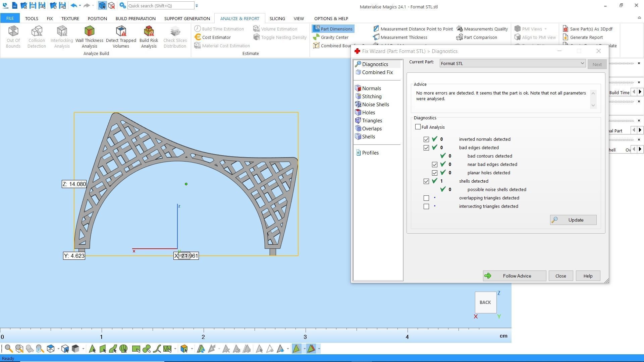
Task: Click the BACK face of view cube
Action: point(485,302)
